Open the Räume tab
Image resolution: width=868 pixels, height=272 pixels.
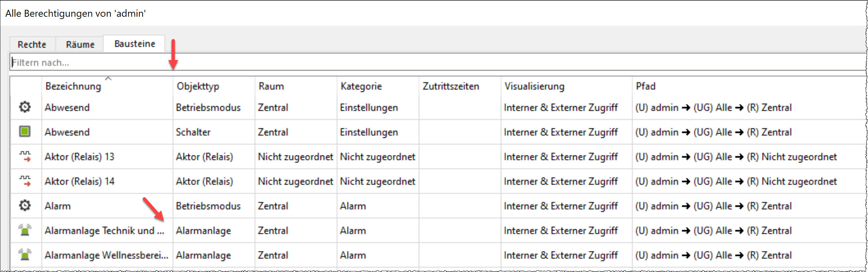80,44
